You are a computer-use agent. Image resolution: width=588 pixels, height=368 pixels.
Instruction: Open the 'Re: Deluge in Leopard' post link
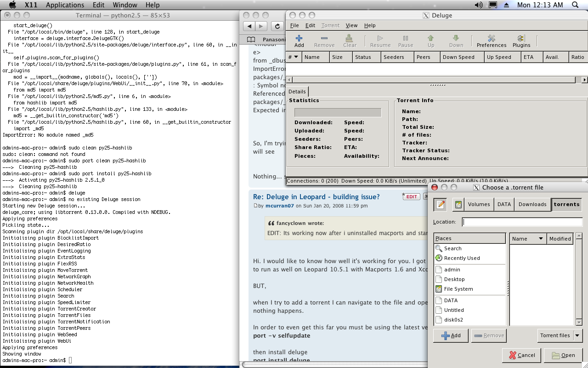click(x=317, y=197)
